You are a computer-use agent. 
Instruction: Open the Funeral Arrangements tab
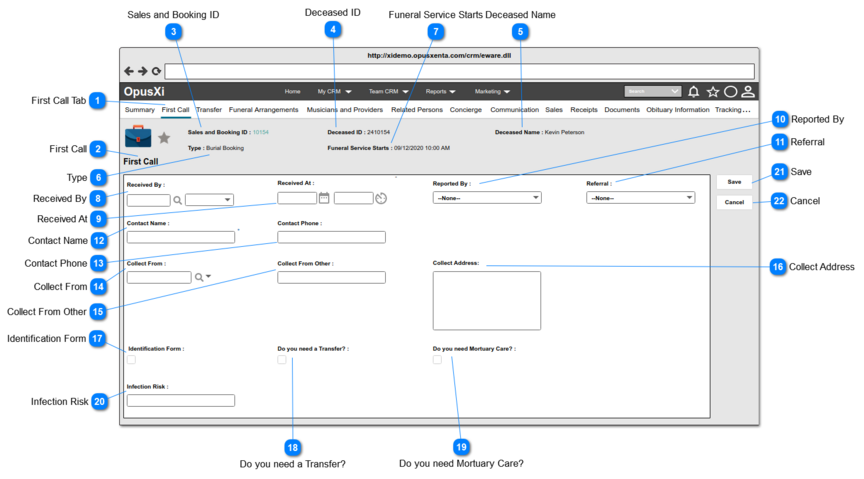(x=263, y=110)
